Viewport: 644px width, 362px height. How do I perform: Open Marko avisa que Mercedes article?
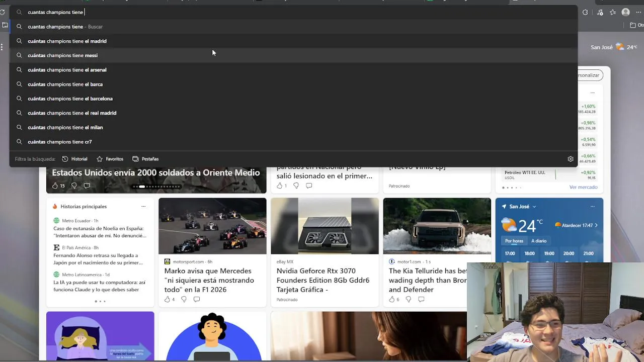point(209,280)
